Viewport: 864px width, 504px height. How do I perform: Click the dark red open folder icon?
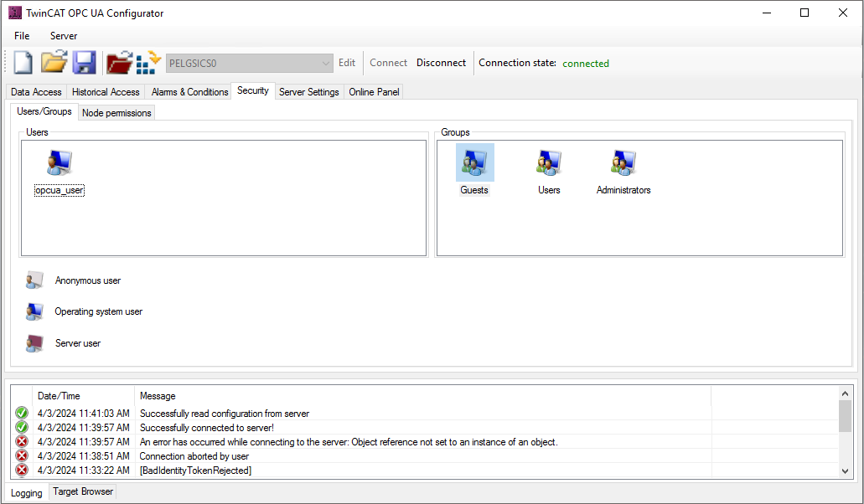click(119, 63)
